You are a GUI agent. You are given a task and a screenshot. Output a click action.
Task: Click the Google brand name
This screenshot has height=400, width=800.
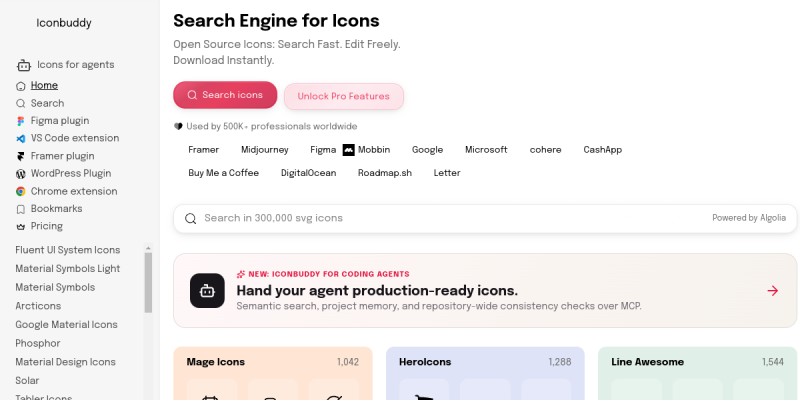coord(428,150)
